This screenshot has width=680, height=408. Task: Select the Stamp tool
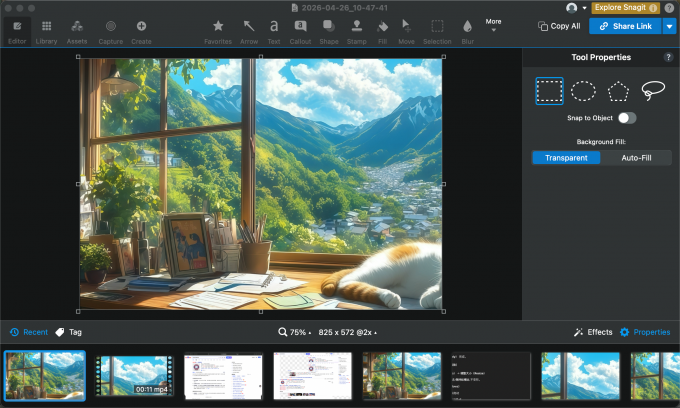356,32
